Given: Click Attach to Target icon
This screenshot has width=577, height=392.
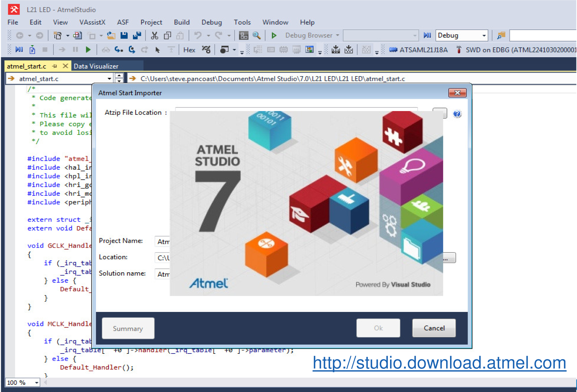Looking at the screenshot, I should coord(32,50).
